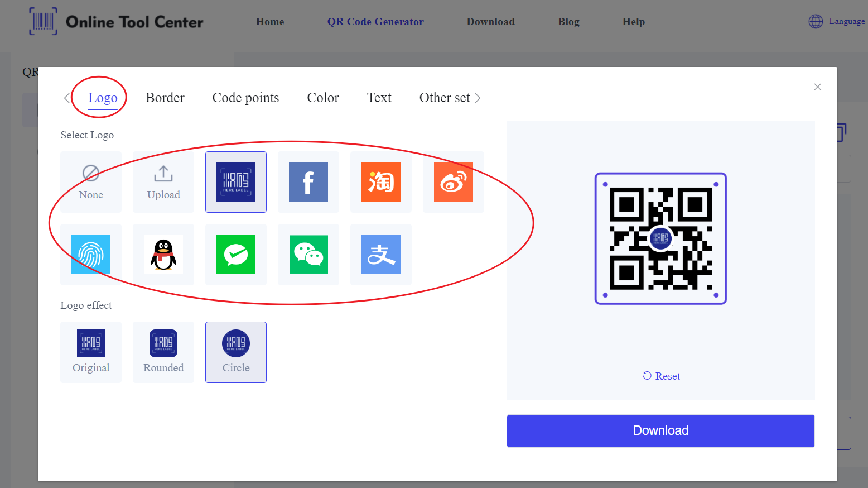This screenshot has width=868, height=488.
Task: Open QR Code Generator in the header
Action: (x=375, y=22)
